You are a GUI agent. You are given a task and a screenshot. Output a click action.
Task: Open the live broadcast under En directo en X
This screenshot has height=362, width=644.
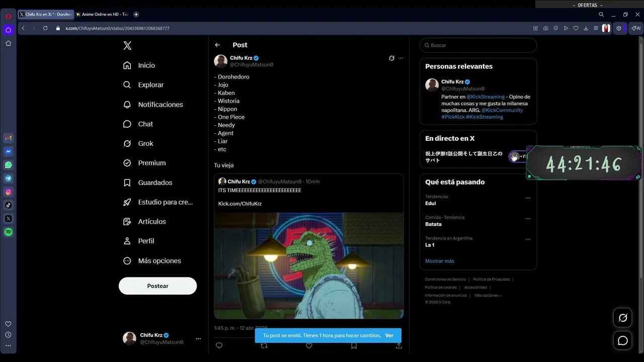pyautogui.click(x=475, y=157)
